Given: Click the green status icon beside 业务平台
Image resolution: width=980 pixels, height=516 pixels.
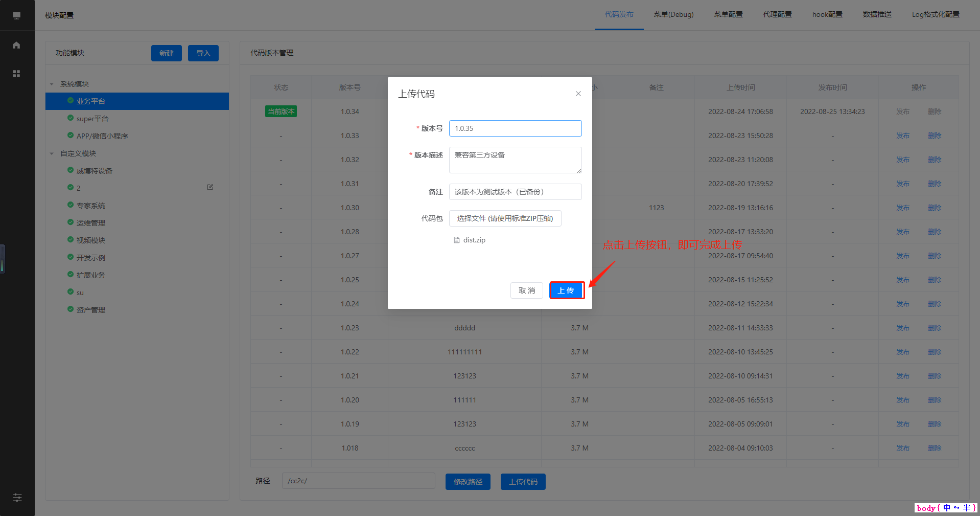Looking at the screenshot, I should click(x=71, y=101).
